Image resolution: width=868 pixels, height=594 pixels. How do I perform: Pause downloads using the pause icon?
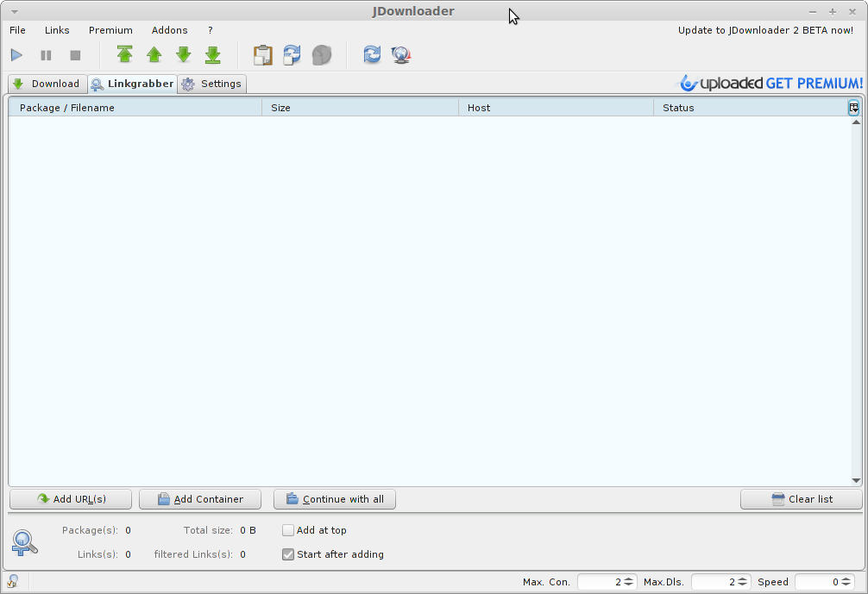pyautogui.click(x=46, y=55)
